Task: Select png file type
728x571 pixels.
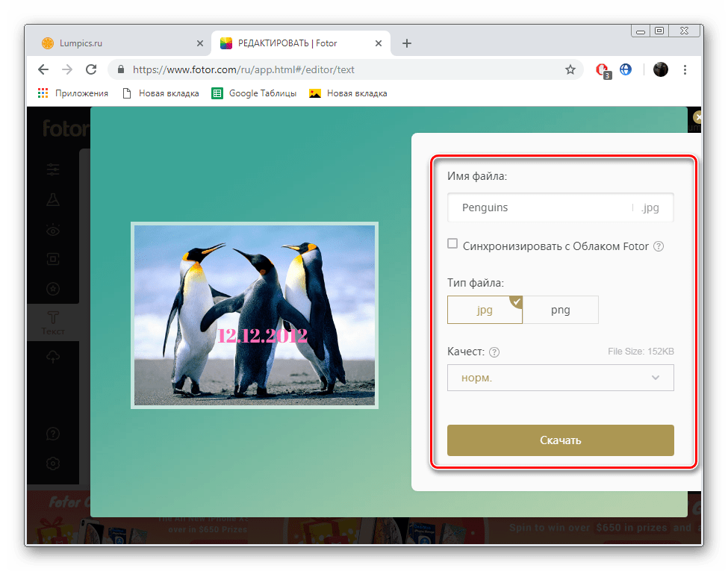Action: (x=560, y=311)
